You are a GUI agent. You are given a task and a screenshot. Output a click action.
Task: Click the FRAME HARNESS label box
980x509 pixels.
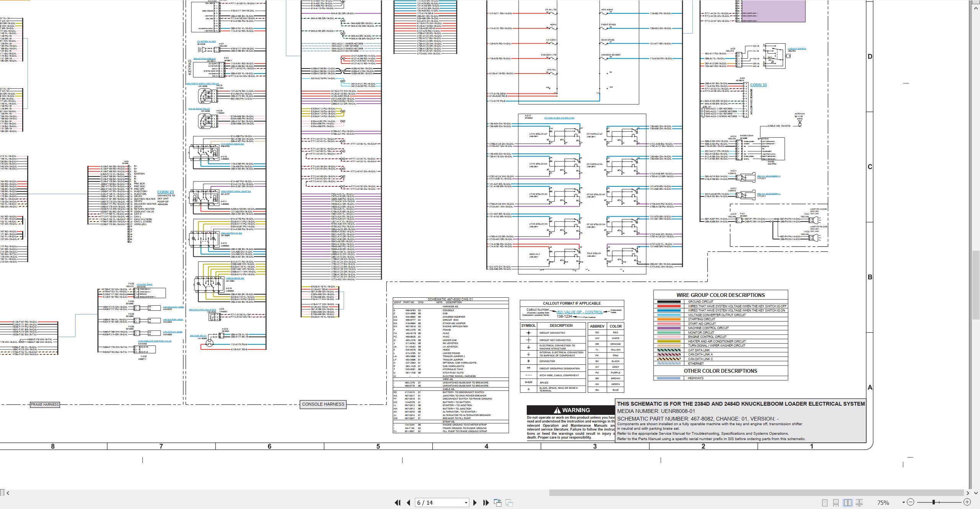[45, 405]
